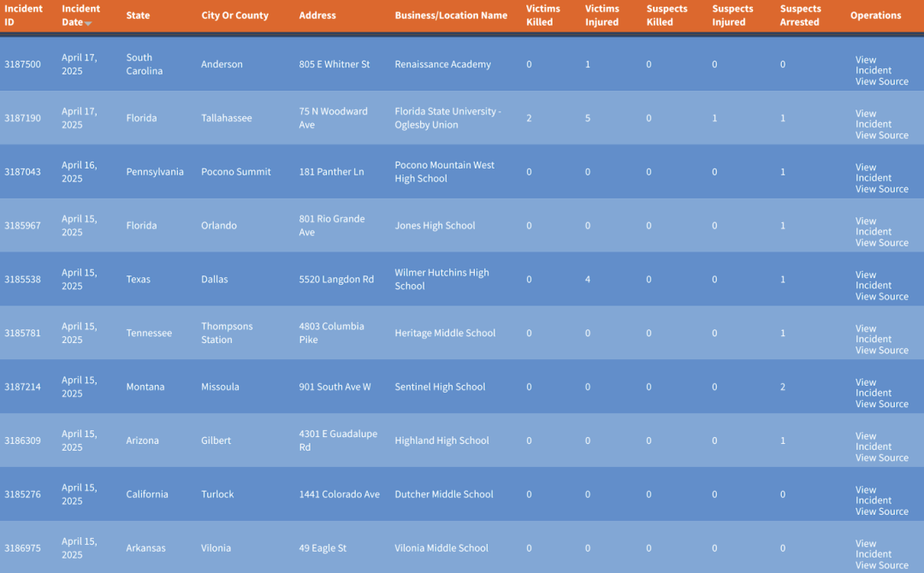Select incident ID 3185967
Screen dimensions: 924x573
[22, 226]
